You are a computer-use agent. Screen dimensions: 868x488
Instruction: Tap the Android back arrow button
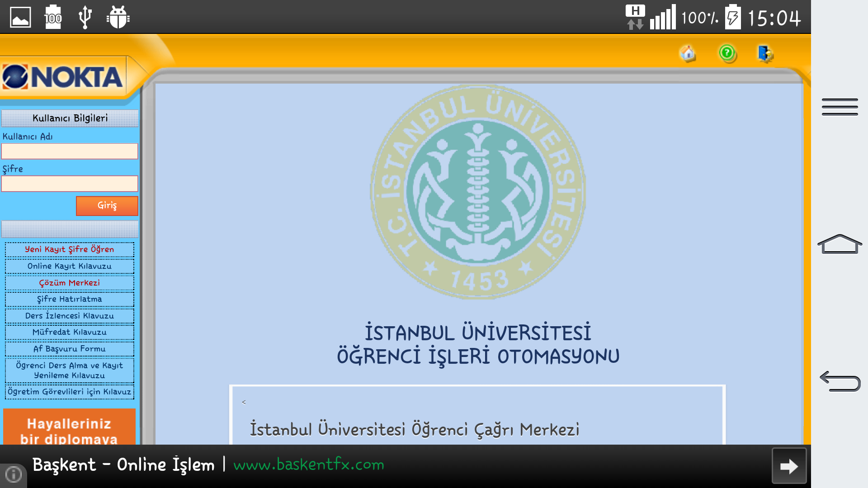click(840, 381)
